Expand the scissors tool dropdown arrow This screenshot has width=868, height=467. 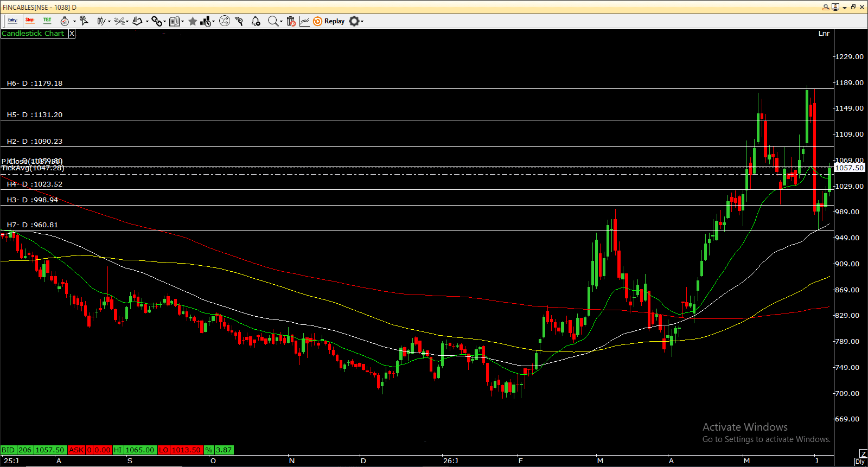[127, 22]
